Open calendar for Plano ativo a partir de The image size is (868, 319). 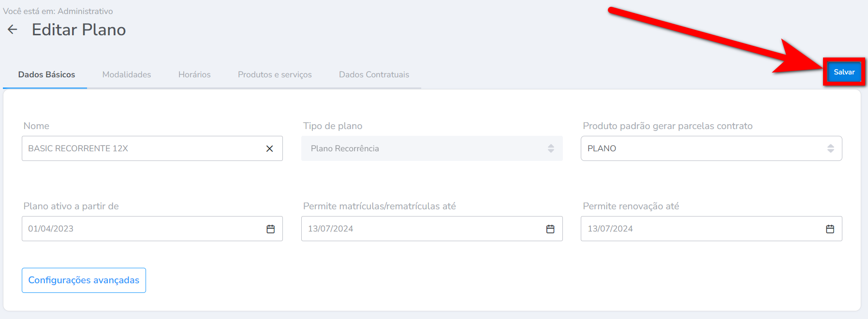[270, 229]
